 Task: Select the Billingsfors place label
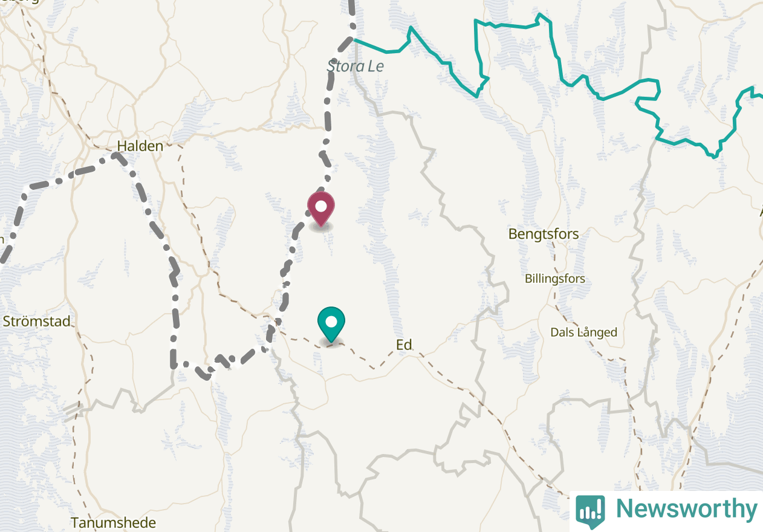point(555,279)
